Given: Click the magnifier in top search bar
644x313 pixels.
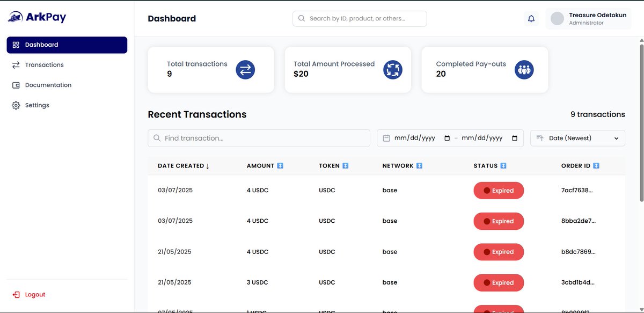Looking at the screenshot, I should (302, 18).
